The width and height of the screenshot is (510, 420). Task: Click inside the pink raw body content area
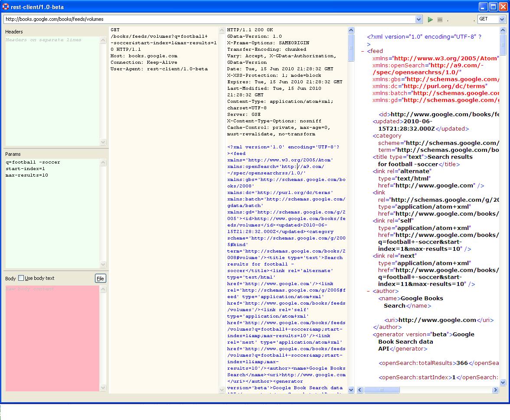(x=52, y=338)
